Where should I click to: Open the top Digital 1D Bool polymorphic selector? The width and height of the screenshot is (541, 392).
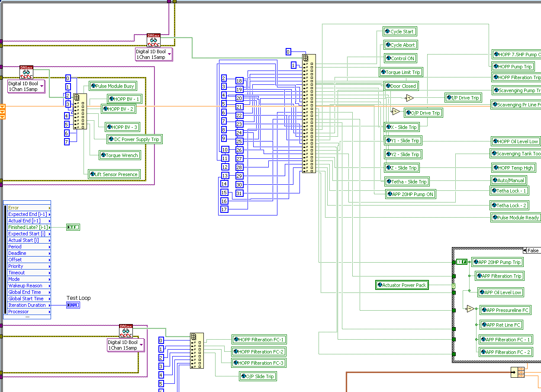154,54
